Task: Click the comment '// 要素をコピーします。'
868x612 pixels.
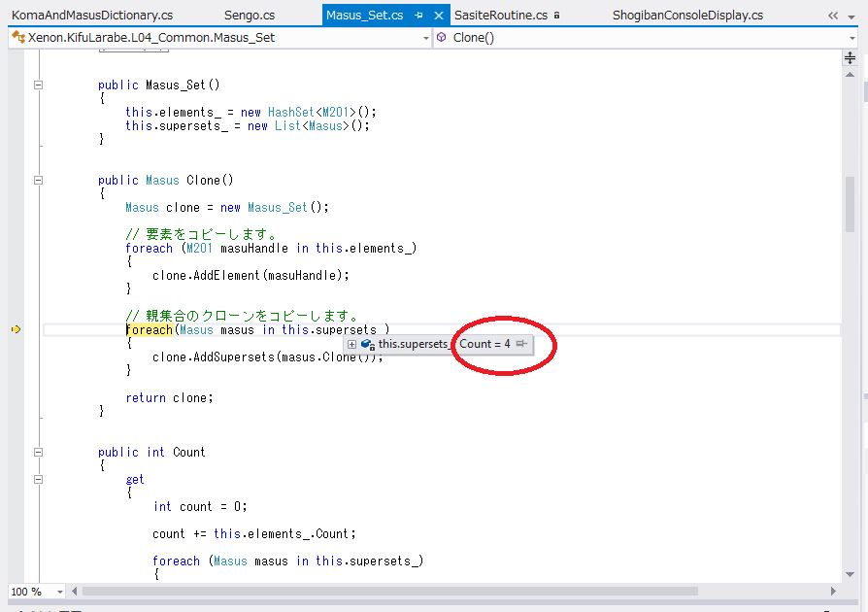Action: pyautogui.click(x=201, y=234)
